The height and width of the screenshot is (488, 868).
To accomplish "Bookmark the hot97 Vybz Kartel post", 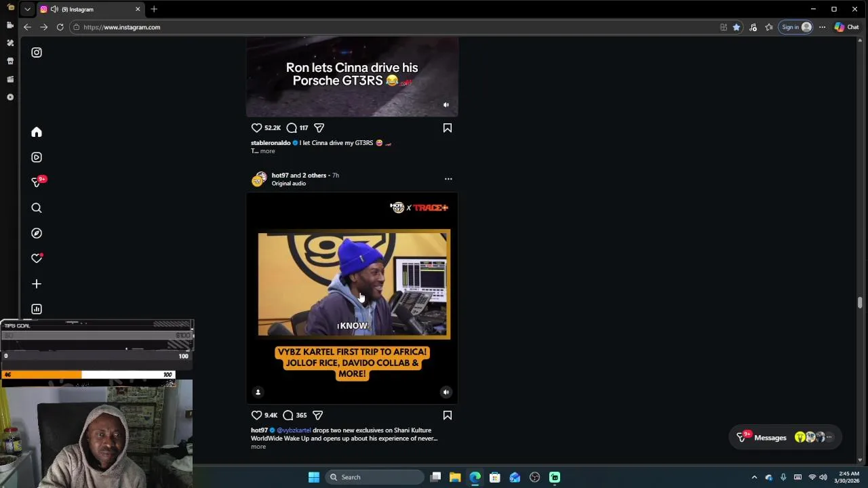I will (448, 415).
